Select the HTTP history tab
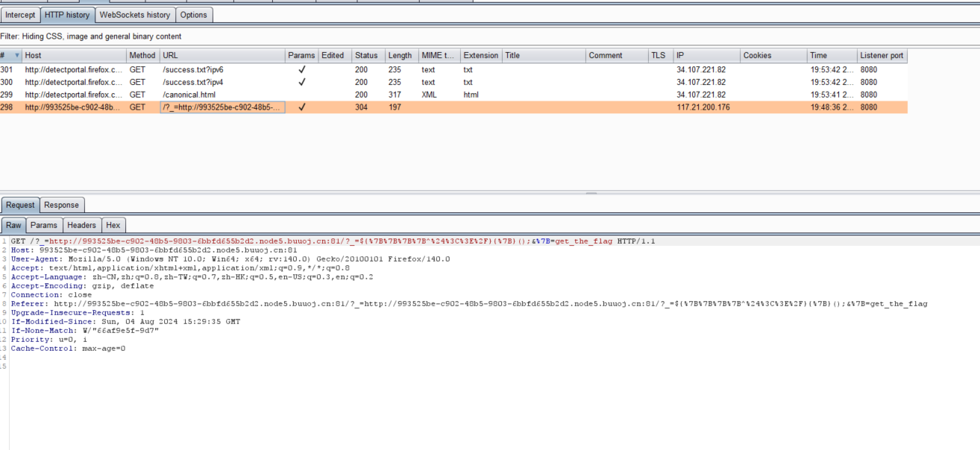980x450 pixels. tap(67, 15)
